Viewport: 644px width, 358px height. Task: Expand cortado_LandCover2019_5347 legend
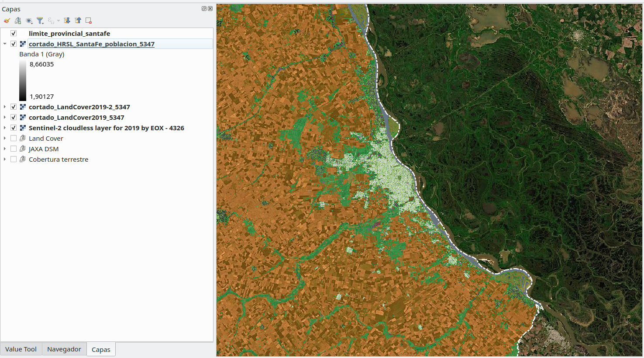5,117
